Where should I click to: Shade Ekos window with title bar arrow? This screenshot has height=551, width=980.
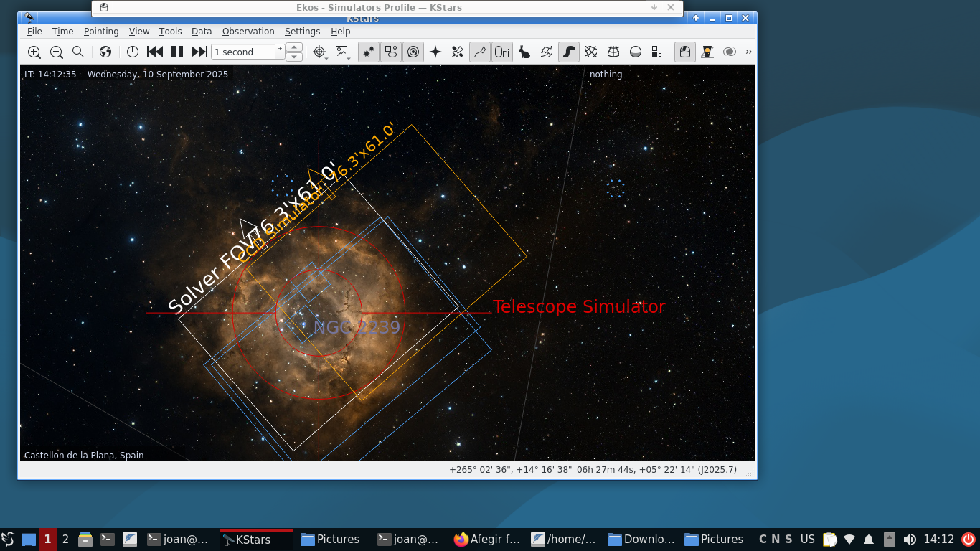(654, 7)
